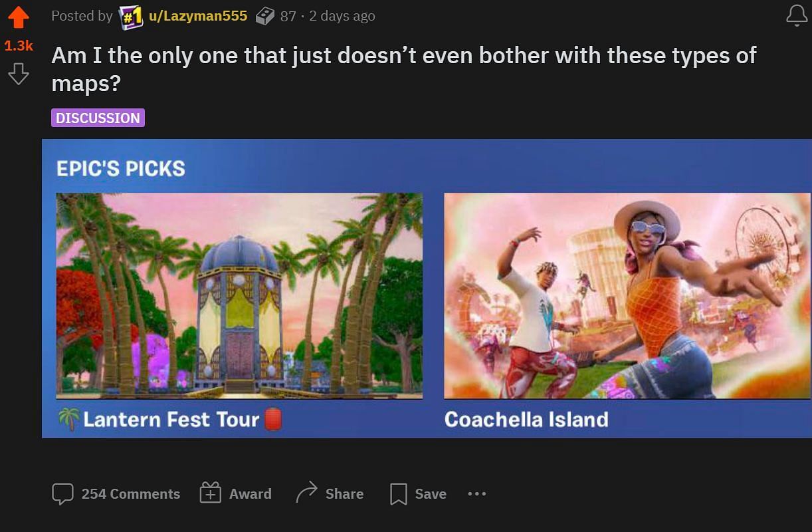
Task: Open the post title about these types of maps
Action: pos(404,69)
